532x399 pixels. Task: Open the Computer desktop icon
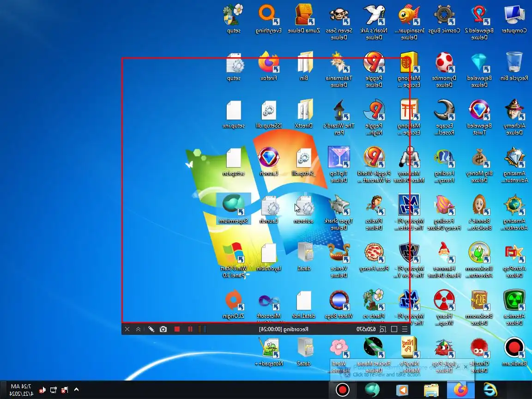[x=514, y=19]
